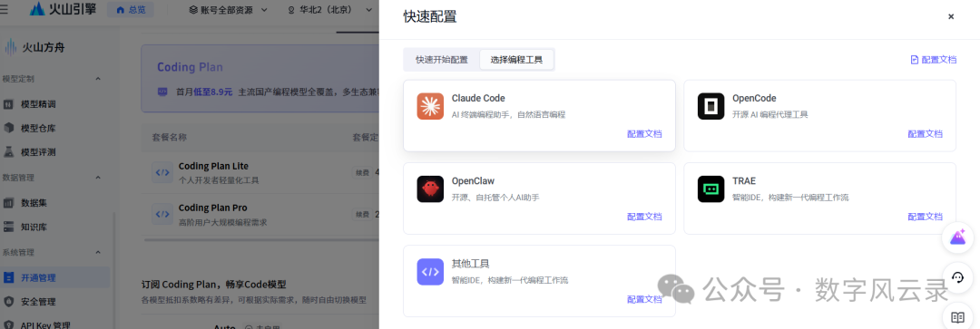Click the OpenClaw red logo icon

[x=430, y=189]
